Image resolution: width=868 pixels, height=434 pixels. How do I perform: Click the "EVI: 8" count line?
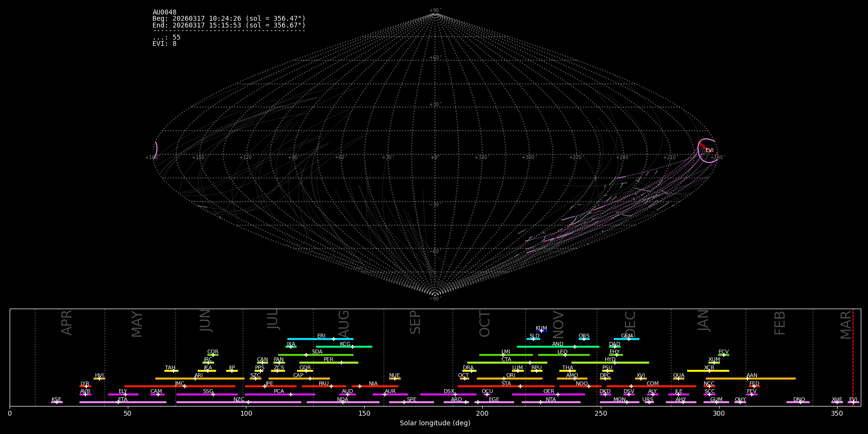[x=164, y=44]
